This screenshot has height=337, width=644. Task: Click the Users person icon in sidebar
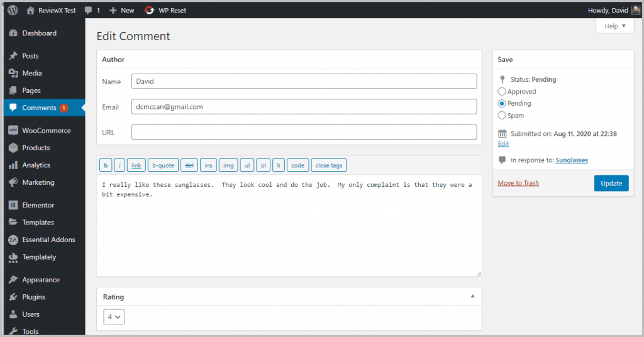[13, 314]
